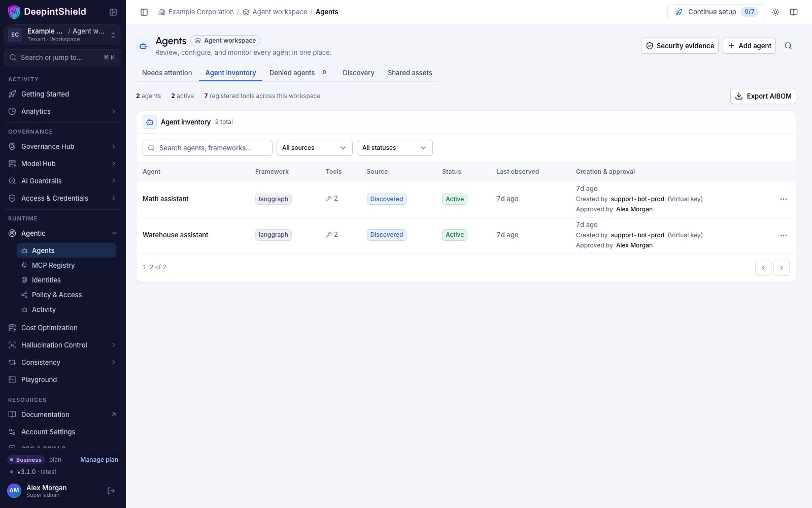812x508 pixels.
Task: Click Agent workspace breadcrumb
Action: 275,12
